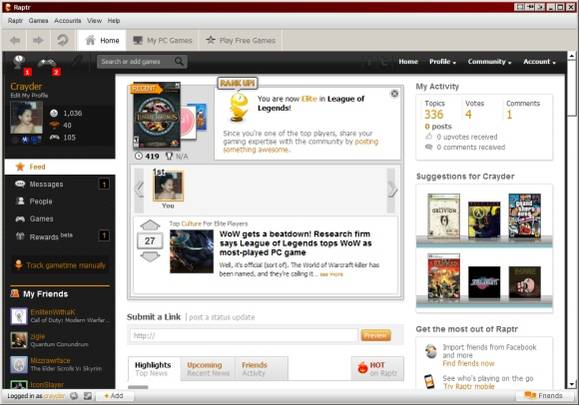579x405 pixels.
Task: Click the back navigation arrow
Action: pos(15,40)
